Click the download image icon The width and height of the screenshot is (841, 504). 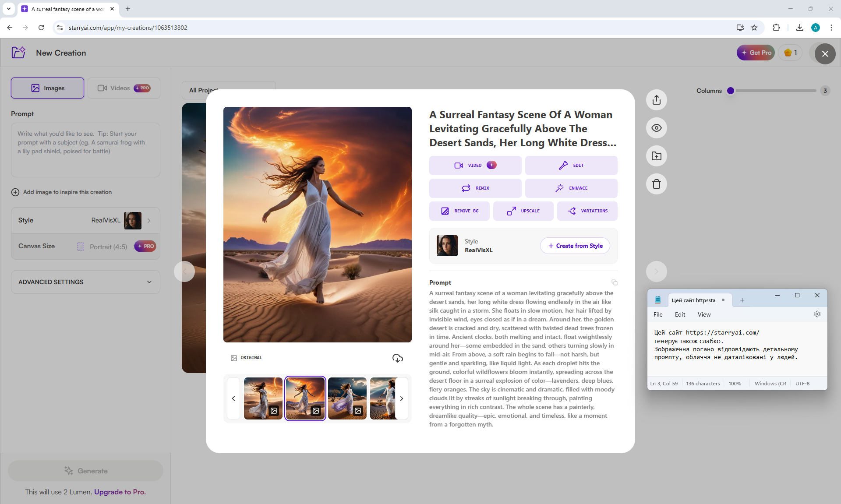[x=397, y=358]
